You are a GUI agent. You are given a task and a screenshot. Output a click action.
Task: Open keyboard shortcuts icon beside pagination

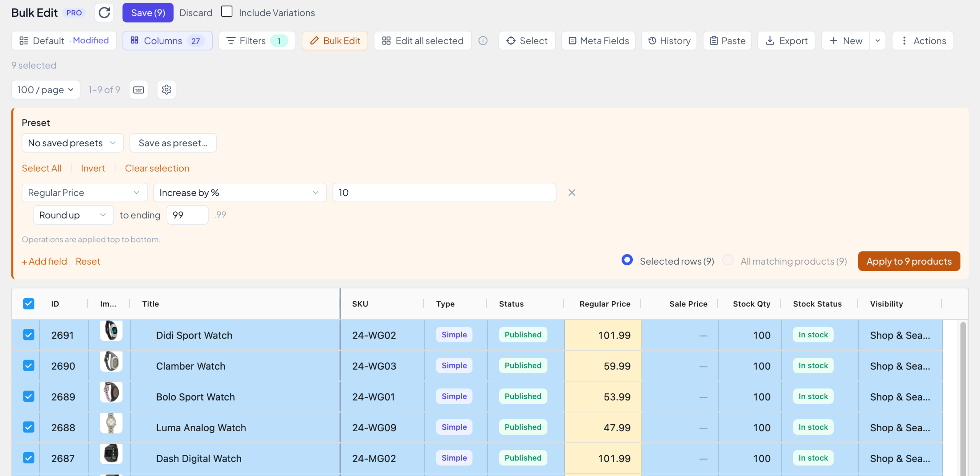coord(139,90)
